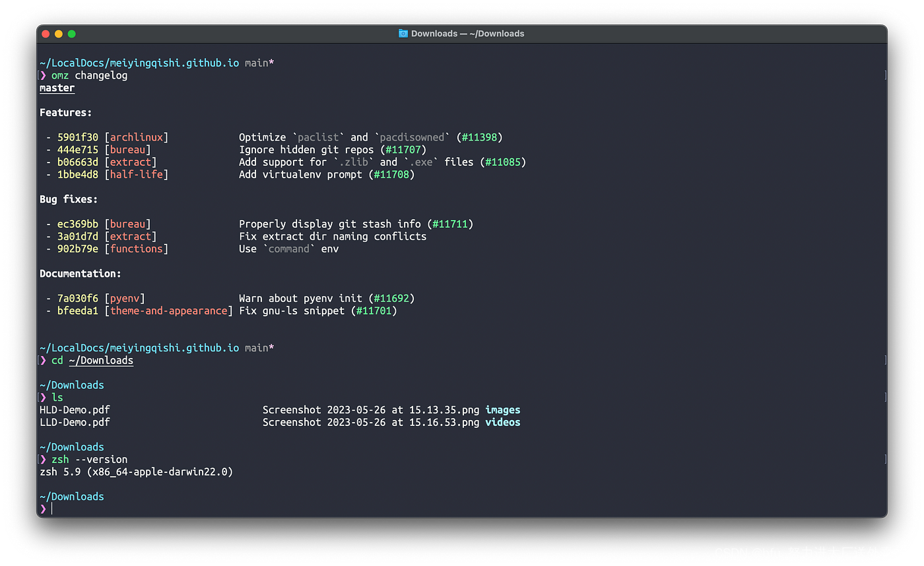
Task: Click commit hash ec369bb
Action: point(78,225)
